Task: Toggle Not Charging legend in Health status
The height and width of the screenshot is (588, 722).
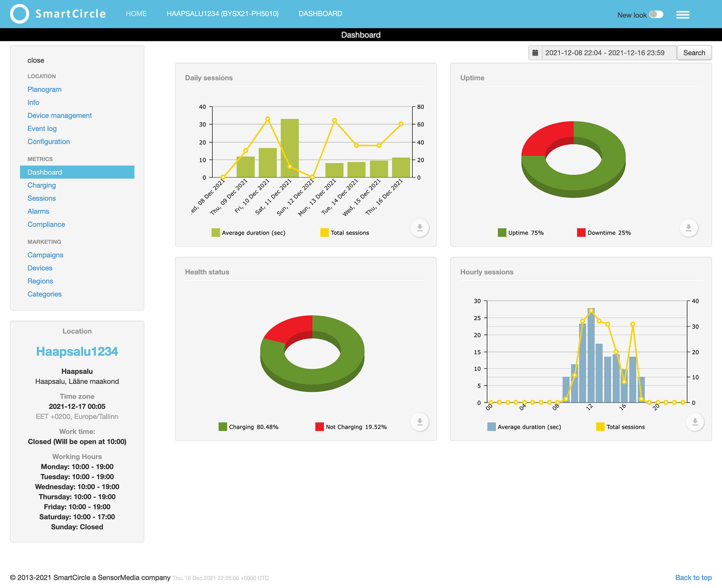Action: (x=351, y=427)
